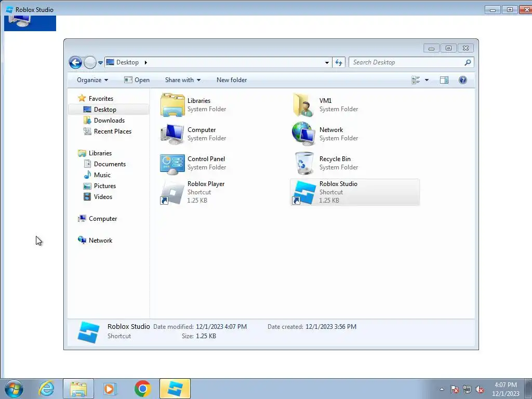Open Action Center flag icon
532x399 pixels.
tap(454, 389)
